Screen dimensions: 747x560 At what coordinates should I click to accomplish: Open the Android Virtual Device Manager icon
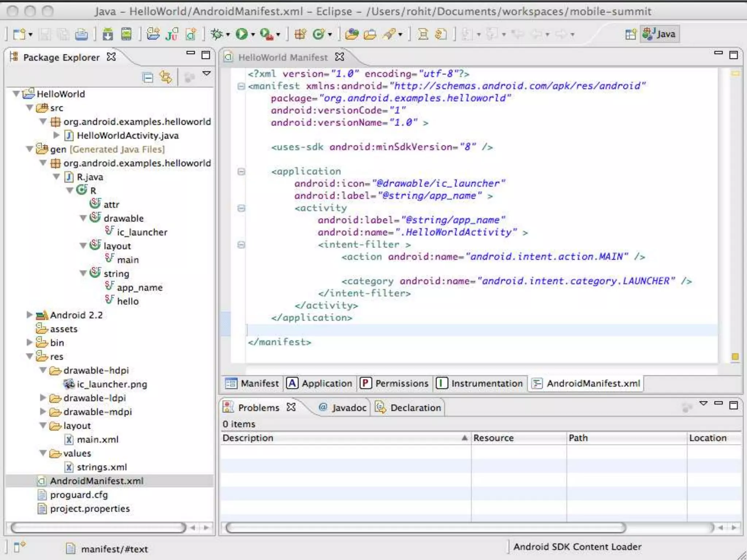pos(127,34)
